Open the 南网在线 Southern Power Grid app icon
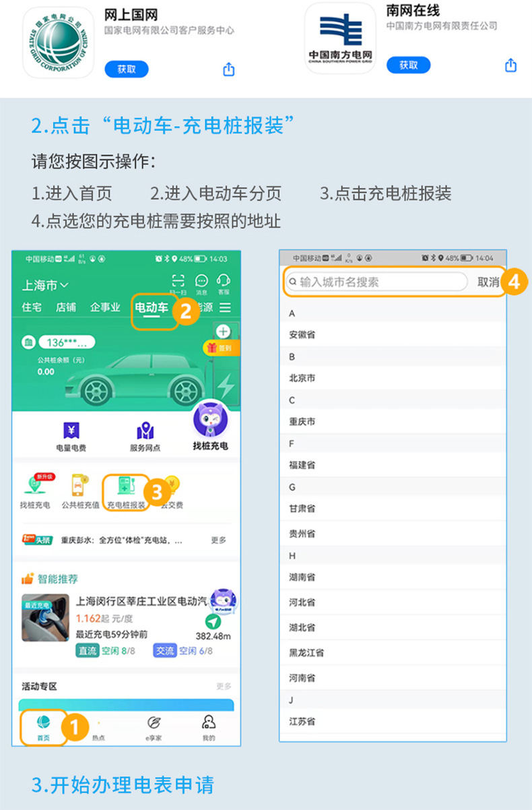Image resolution: width=532 pixels, height=810 pixels. coord(340,38)
